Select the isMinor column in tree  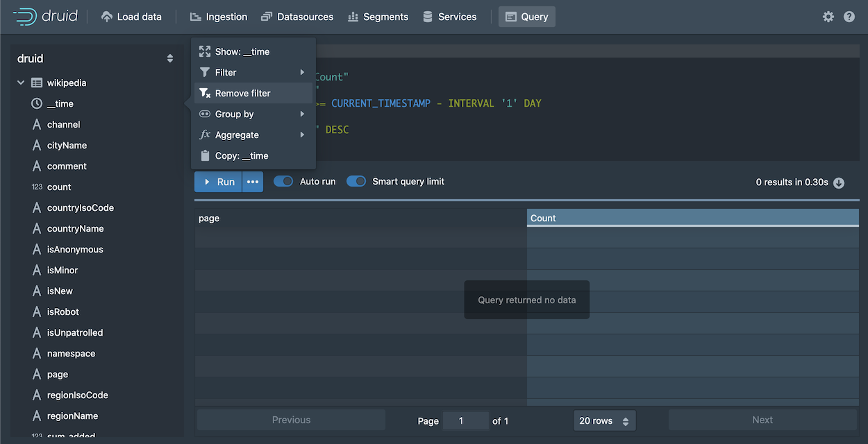62,270
